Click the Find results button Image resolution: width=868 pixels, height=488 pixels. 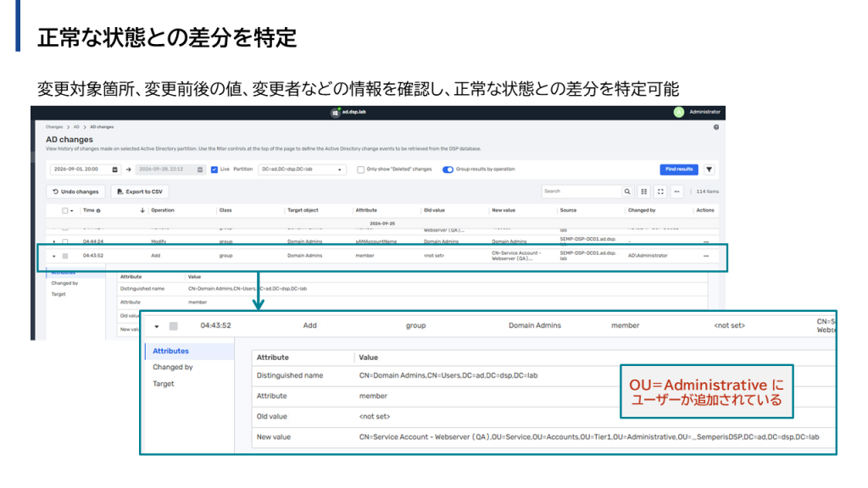(679, 169)
